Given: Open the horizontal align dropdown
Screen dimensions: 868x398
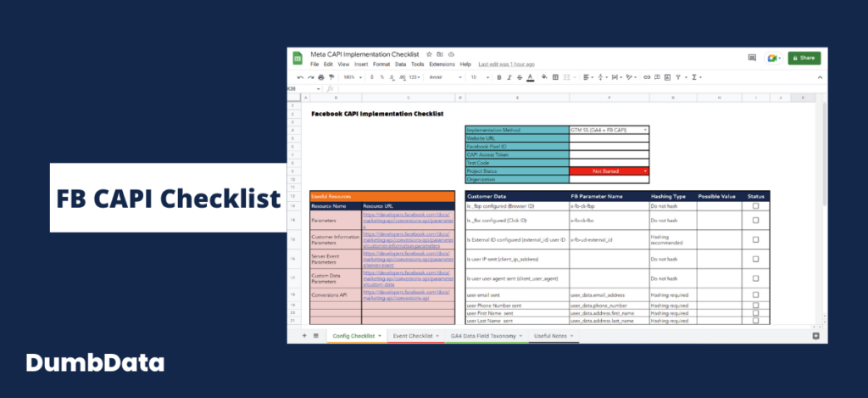Looking at the screenshot, I should 588,77.
